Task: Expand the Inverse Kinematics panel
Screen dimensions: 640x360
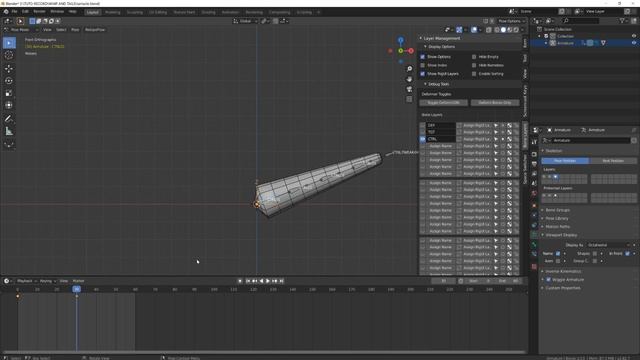Action: (563, 271)
